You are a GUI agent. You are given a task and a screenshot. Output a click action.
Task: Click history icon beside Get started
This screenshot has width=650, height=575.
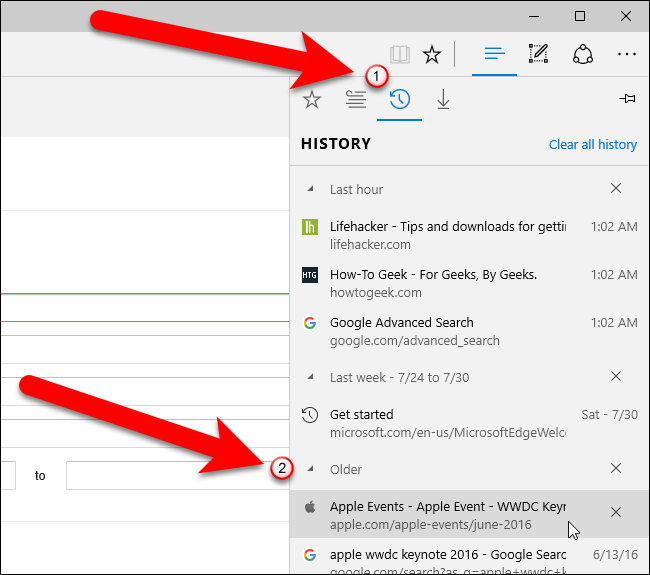click(310, 415)
